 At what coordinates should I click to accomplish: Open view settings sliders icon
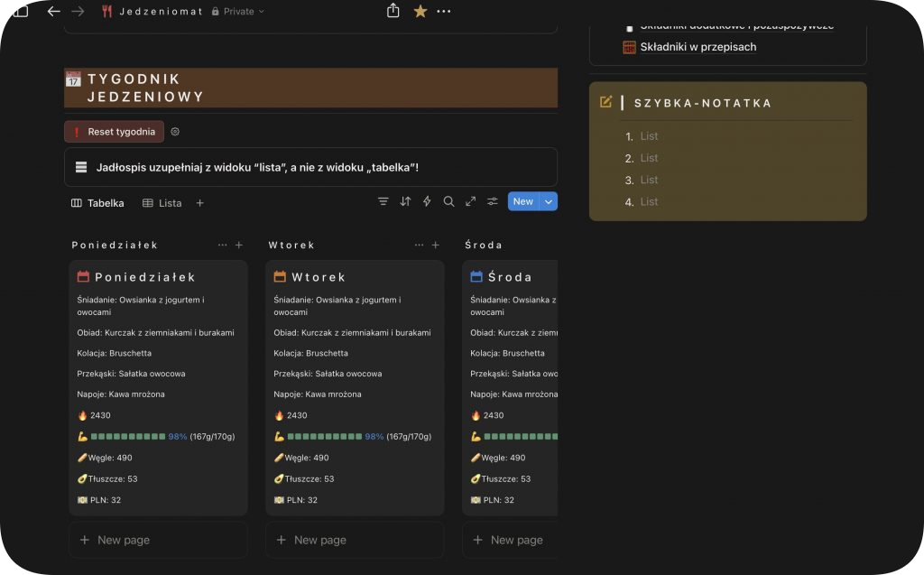pyautogui.click(x=493, y=201)
